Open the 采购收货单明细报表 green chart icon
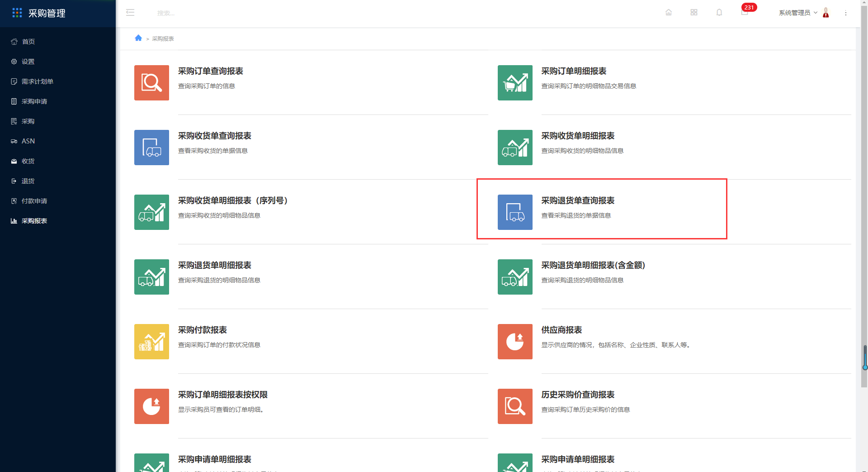Screen dimensions: 868x472 pos(515,148)
